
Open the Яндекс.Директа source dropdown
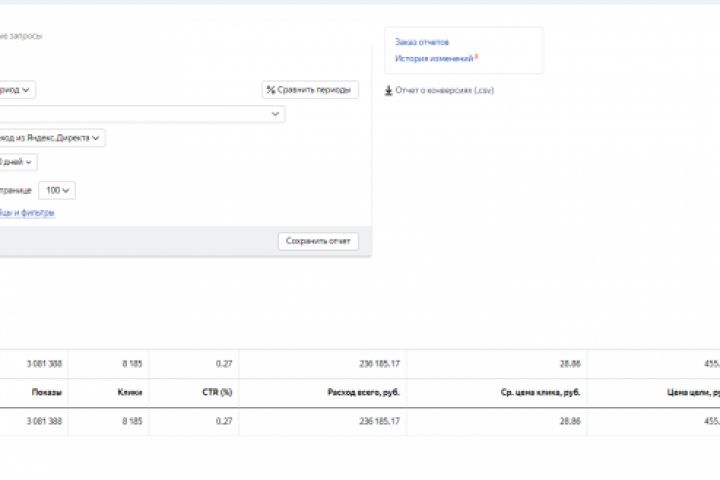click(50, 138)
